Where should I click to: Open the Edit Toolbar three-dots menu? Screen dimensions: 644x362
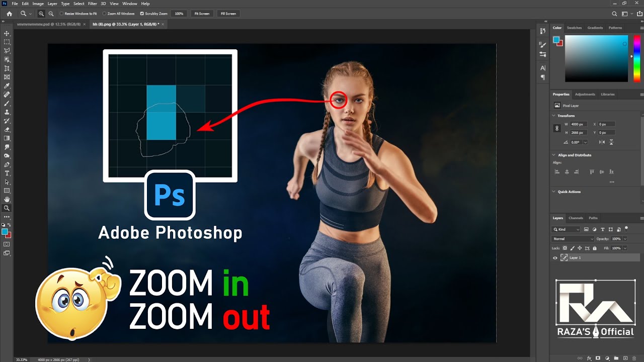(7, 217)
